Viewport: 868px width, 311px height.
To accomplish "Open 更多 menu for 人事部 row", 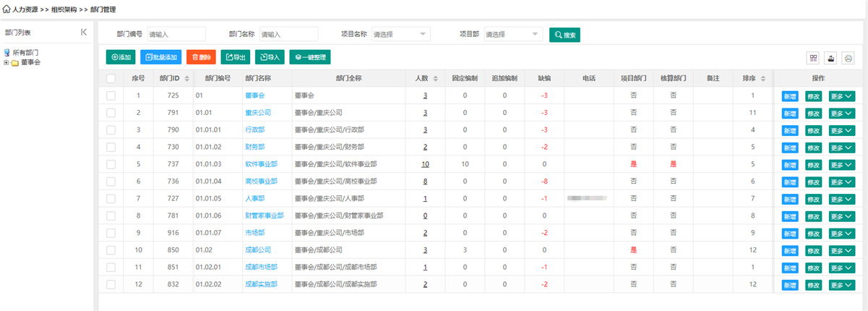I will point(842,199).
